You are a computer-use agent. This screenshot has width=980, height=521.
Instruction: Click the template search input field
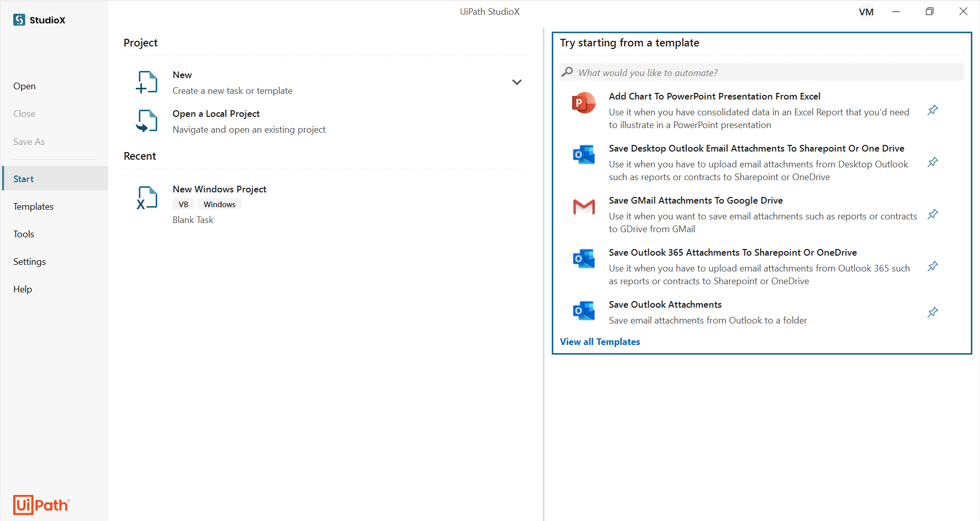pyautogui.click(x=762, y=72)
